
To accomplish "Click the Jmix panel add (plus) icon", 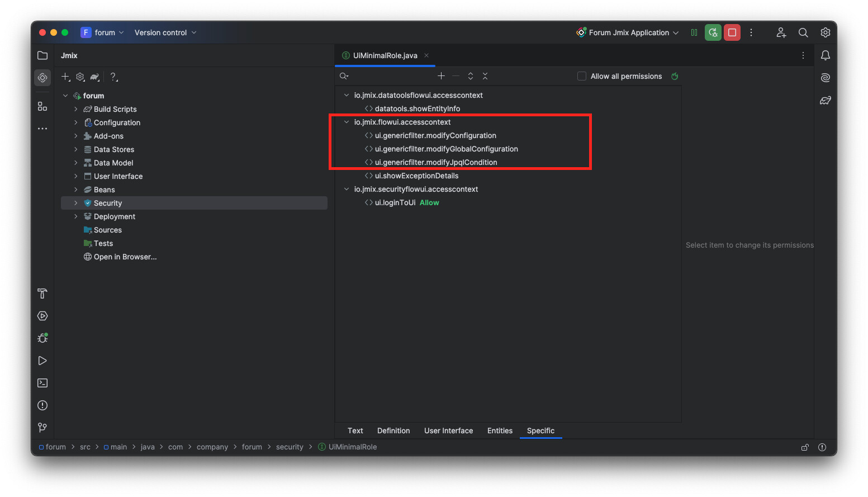I will pos(65,77).
